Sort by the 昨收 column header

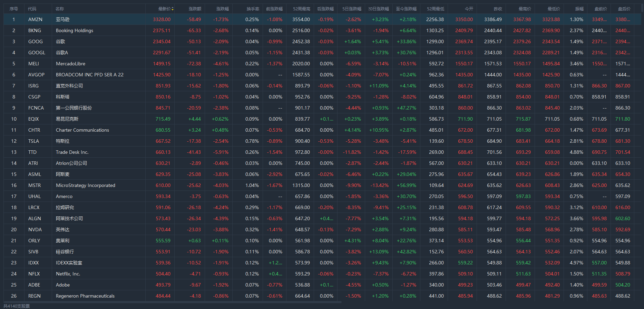[x=498, y=9]
